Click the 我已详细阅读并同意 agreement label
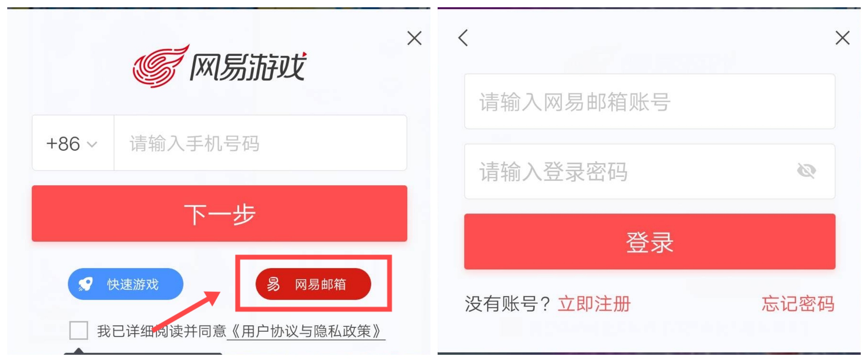868x362 pixels. coord(161,331)
